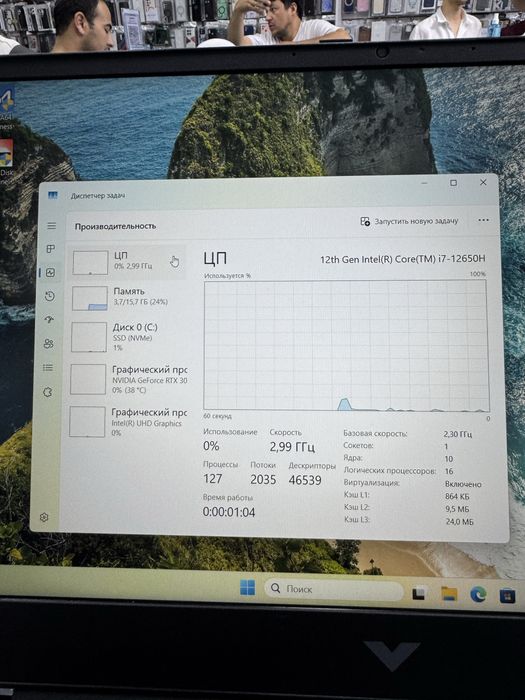Click the 2,99 ГГц speed value
Screen dimensions: 525x700
click(x=292, y=447)
